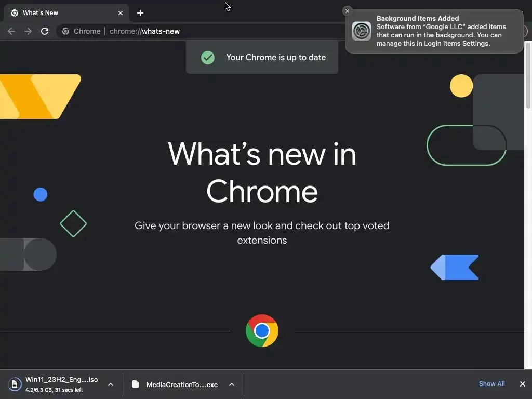Expand options for Win11 iso download
The width and height of the screenshot is (532, 399).
111,384
